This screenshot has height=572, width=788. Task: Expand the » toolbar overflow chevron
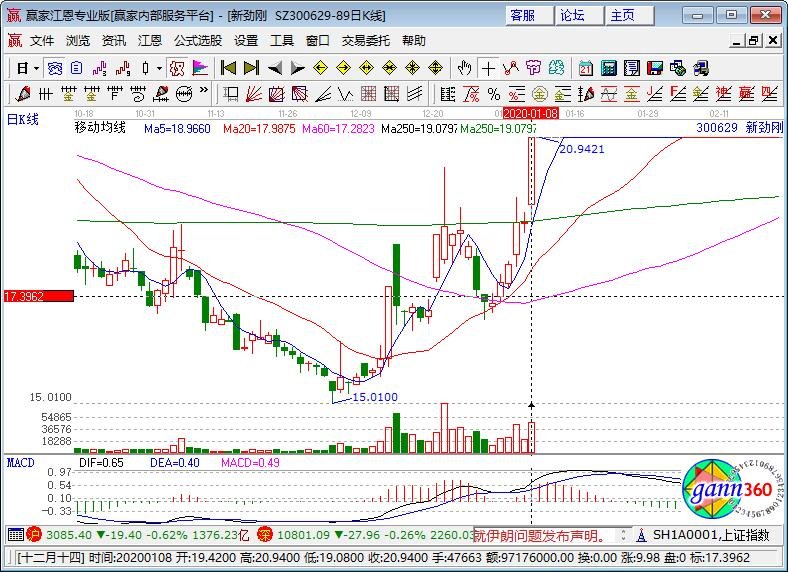pos(204,90)
